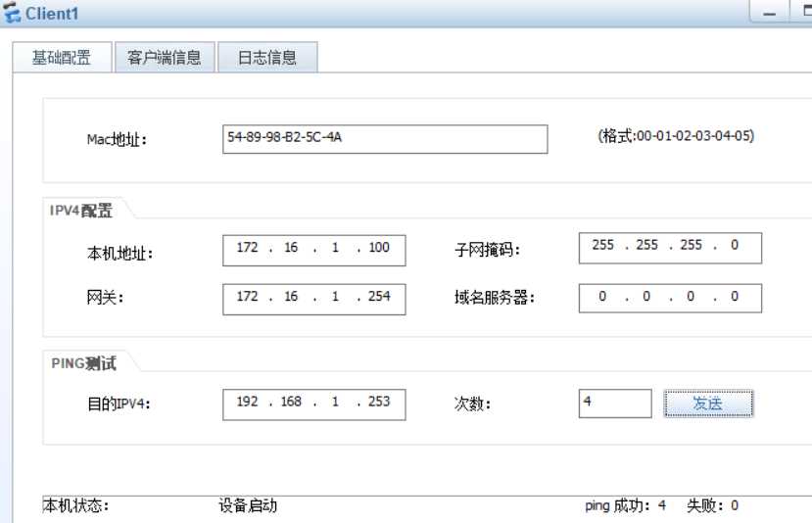
Task: Click the Client1 window title text
Action: click(x=52, y=14)
